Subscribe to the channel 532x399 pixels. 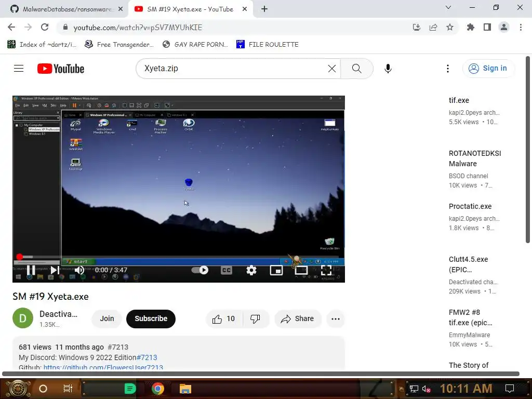point(151,318)
